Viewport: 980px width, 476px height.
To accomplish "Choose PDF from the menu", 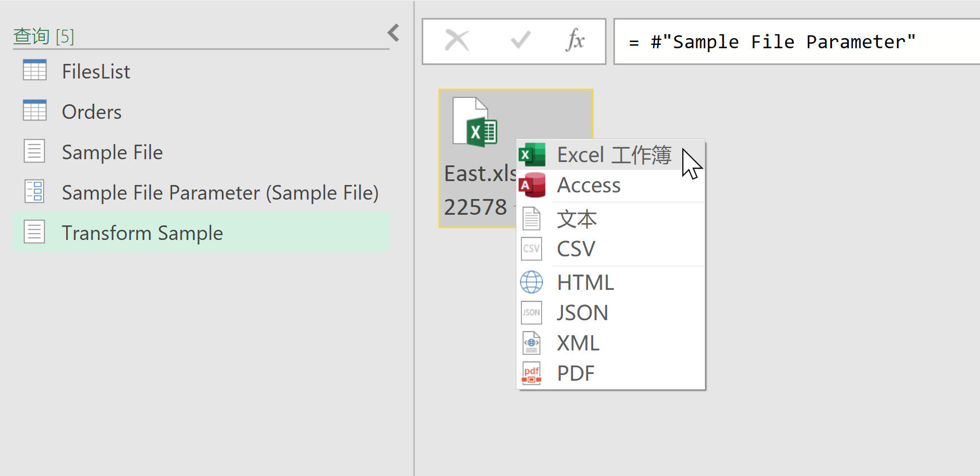I will 611,373.
